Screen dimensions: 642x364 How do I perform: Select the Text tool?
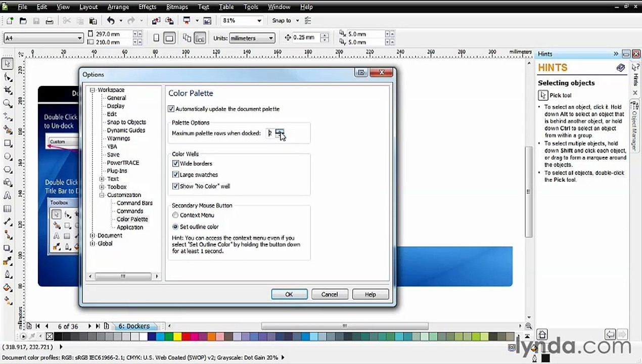click(x=8, y=195)
